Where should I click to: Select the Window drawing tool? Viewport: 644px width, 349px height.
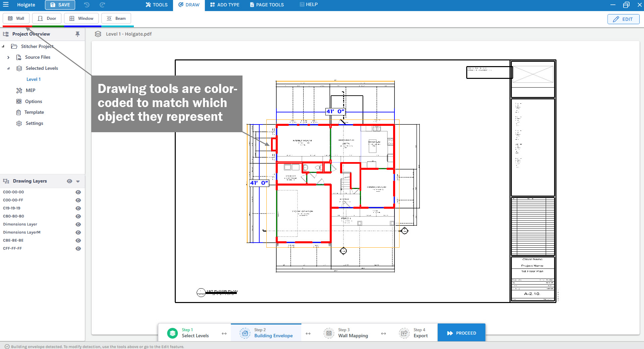click(81, 18)
